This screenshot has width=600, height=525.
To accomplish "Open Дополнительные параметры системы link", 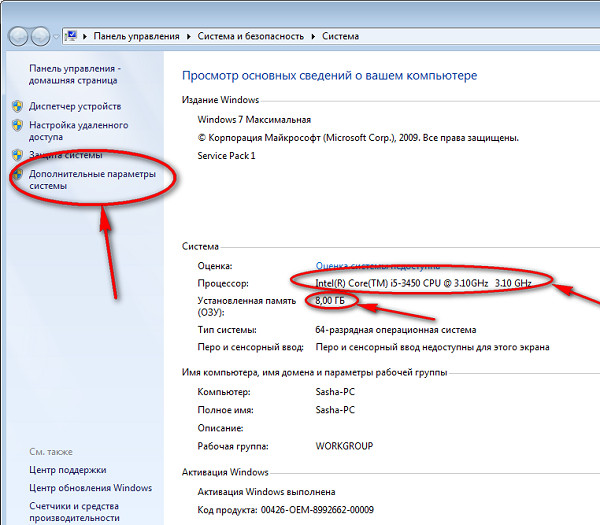I will [92, 180].
